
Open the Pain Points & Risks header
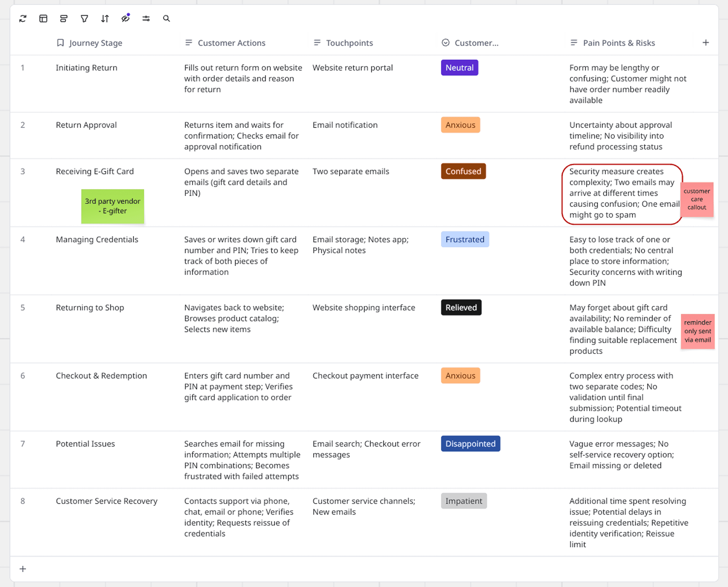click(x=619, y=43)
